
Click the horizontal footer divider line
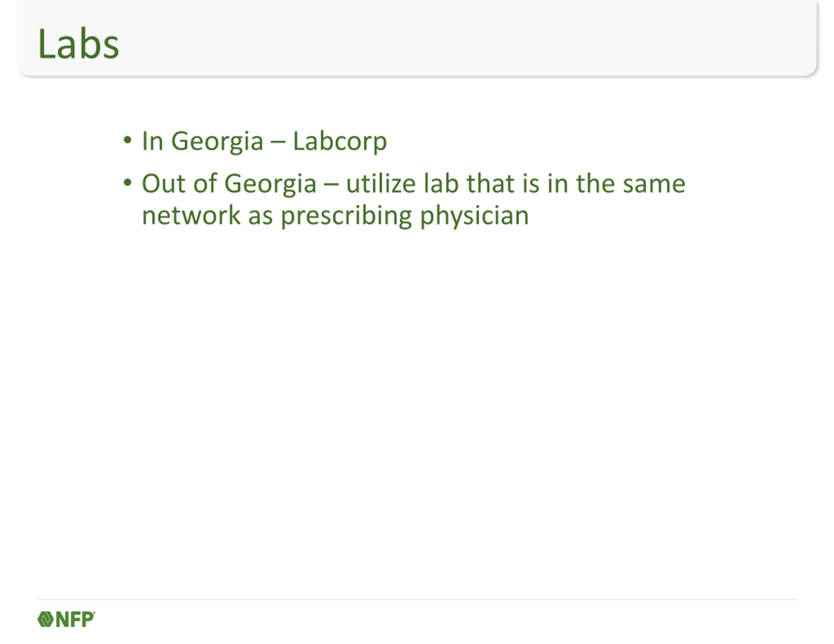click(417, 599)
